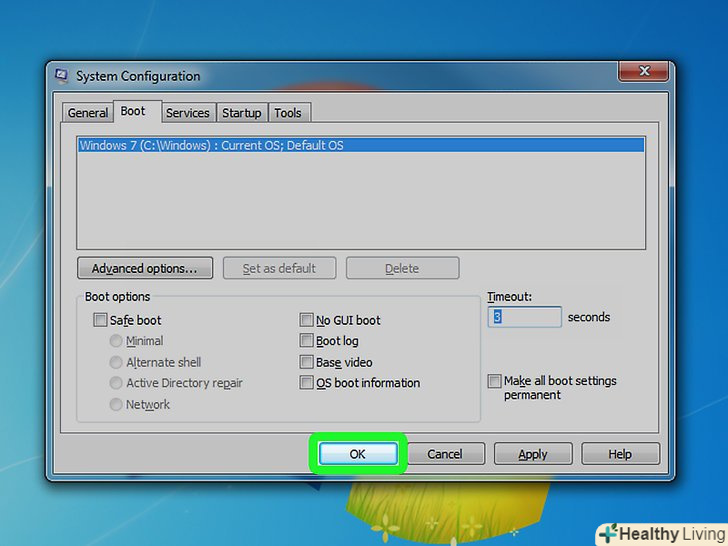
Task: Apply the boot settings
Action: click(533, 454)
